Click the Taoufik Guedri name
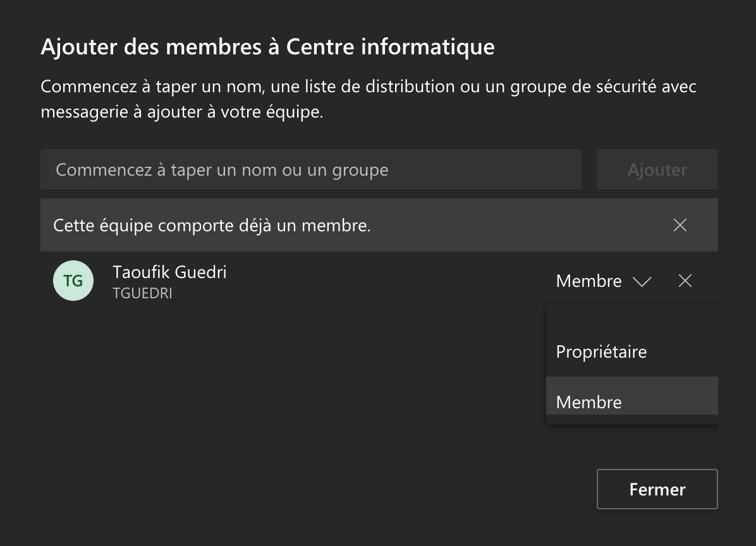Viewport: 756px width, 546px height. [169, 272]
